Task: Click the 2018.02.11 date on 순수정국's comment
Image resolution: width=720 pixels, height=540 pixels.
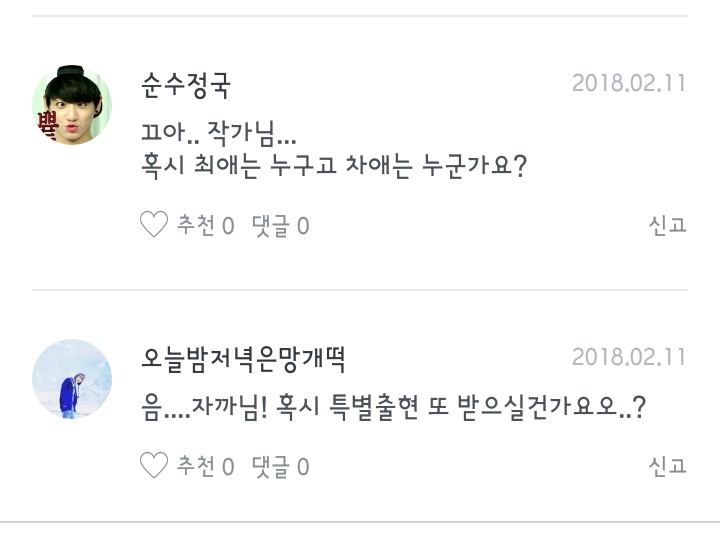Action: (x=629, y=83)
